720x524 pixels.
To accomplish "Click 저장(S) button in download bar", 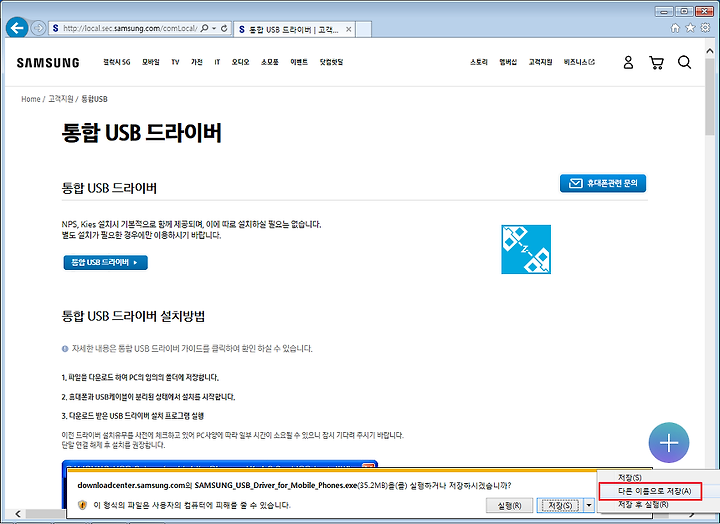I will [560, 506].
